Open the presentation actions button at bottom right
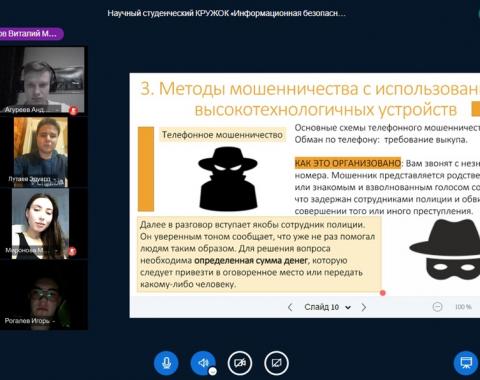This screenshot has width=480, height=380. [x=466, y=363]
